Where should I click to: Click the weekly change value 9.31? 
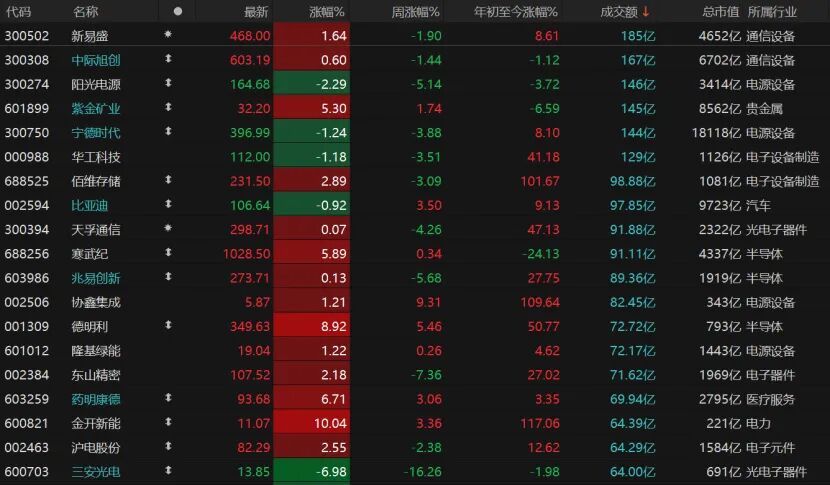click(429, 303)
